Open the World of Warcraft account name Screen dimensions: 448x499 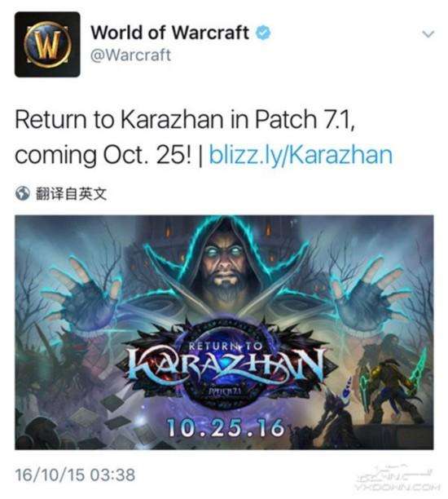[x=169, y=33]
